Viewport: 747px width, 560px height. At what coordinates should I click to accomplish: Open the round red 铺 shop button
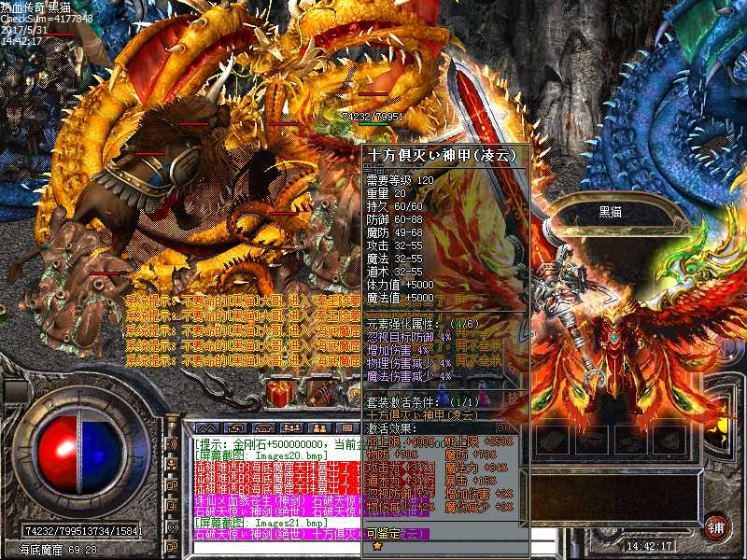tap(717, 528)
